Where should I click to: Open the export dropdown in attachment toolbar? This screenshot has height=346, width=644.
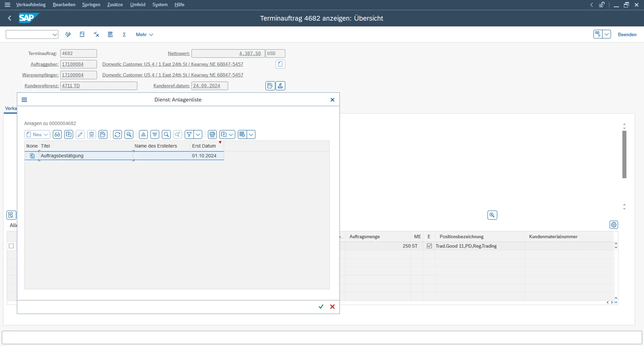pyautogui.click(x=227, y=134)
